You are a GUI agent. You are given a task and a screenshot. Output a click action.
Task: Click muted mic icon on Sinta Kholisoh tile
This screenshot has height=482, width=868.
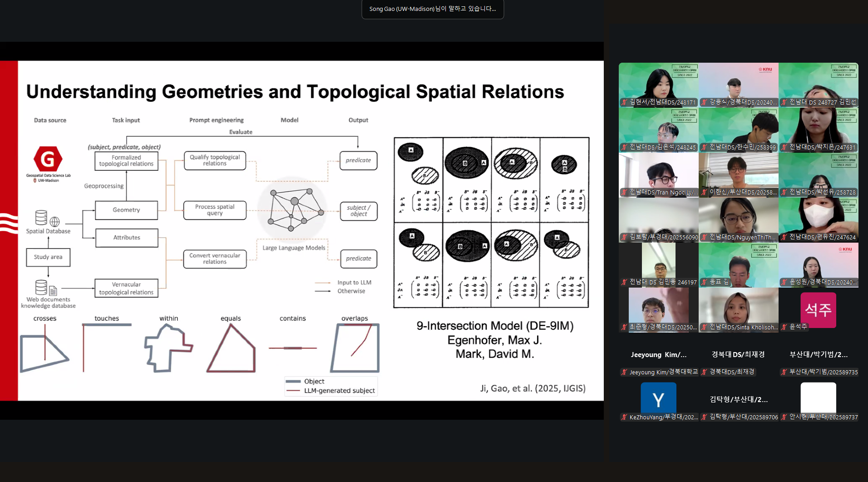point(704,327)
